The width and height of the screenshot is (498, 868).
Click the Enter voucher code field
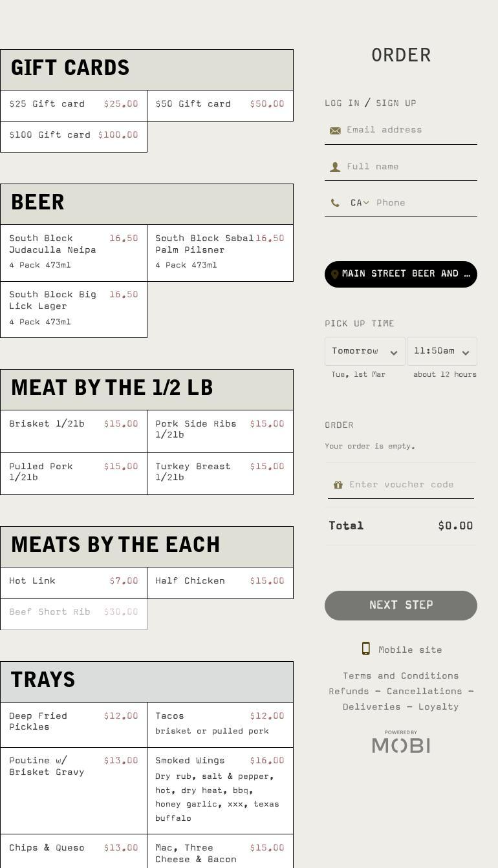point(410,485)
